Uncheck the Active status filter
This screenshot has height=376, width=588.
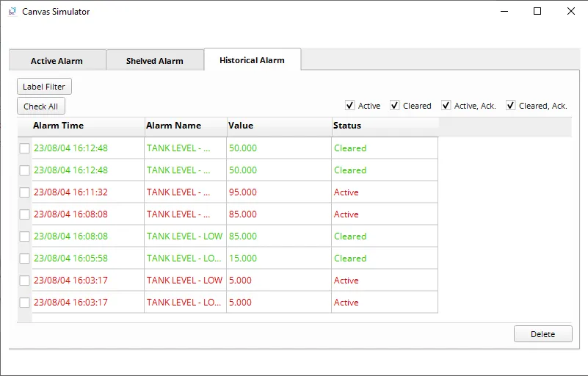point(349,106)
